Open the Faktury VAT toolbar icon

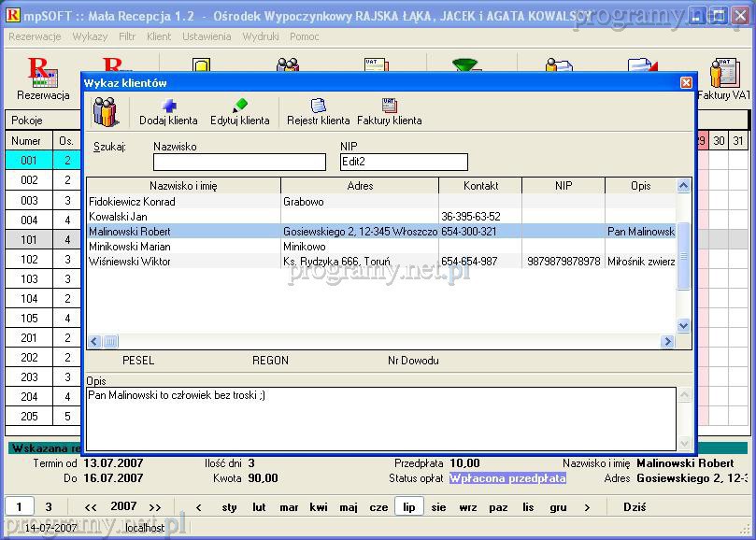click(724, 73)
